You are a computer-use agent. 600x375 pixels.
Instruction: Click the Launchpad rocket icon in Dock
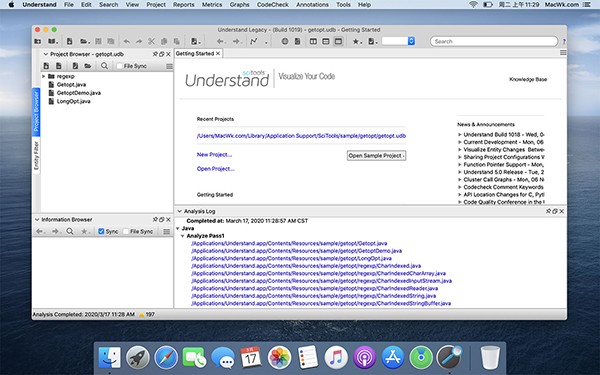coord(138,357)
